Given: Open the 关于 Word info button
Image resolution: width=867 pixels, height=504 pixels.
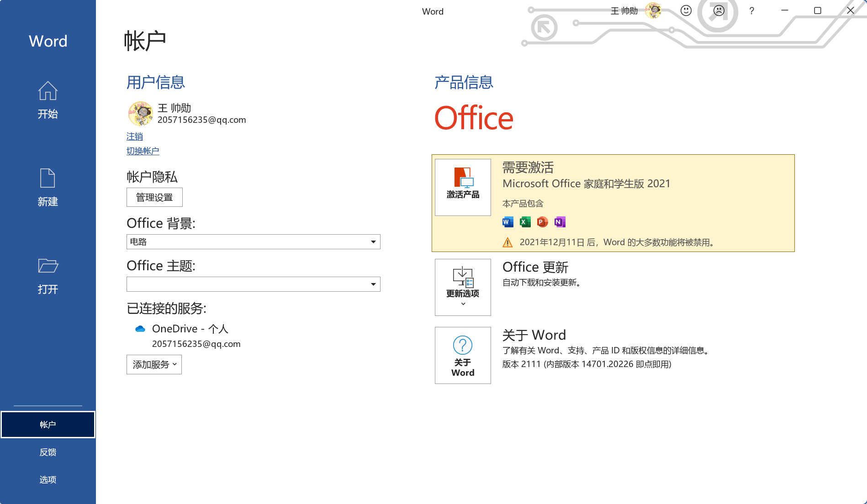Looking at the screenshot, I should 463,355.
